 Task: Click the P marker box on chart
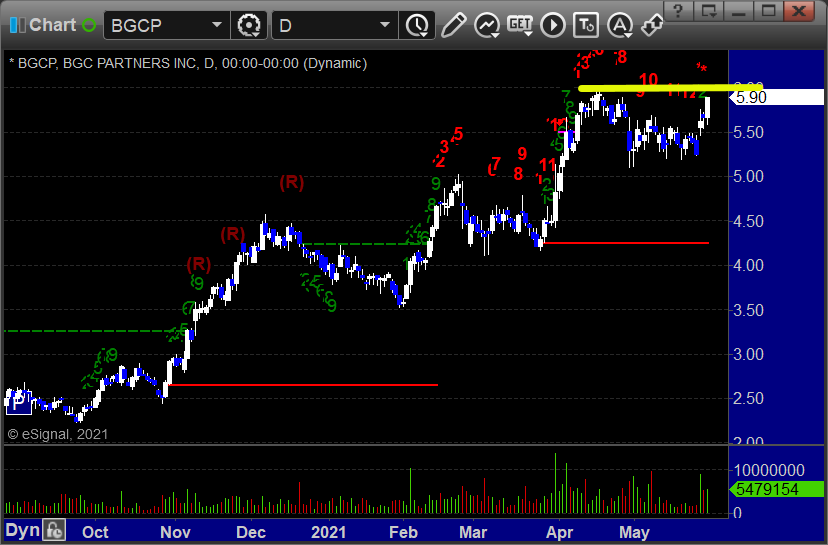click(x=18, y=402)
